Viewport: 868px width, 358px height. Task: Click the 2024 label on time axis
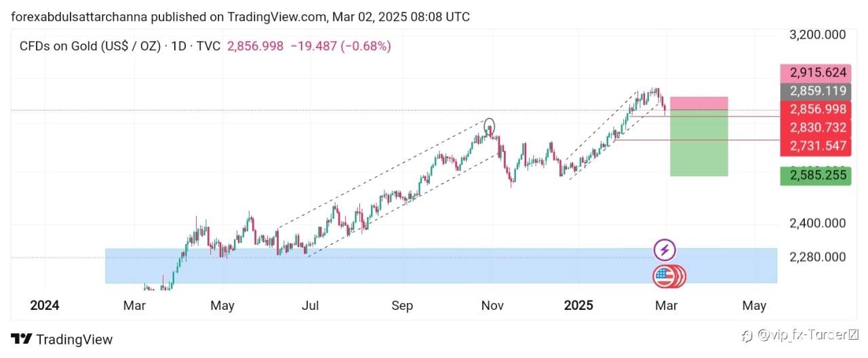(45, 306)
